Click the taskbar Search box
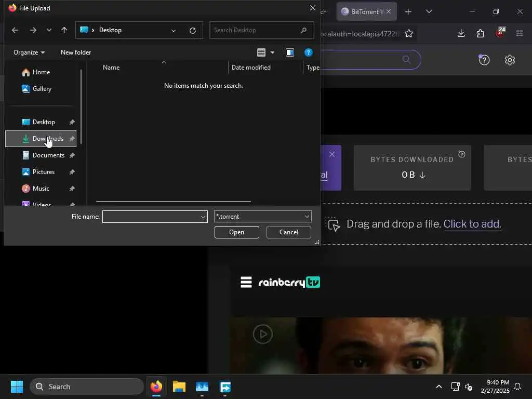Viewport: 532px width, 399px height. [87, 387]
